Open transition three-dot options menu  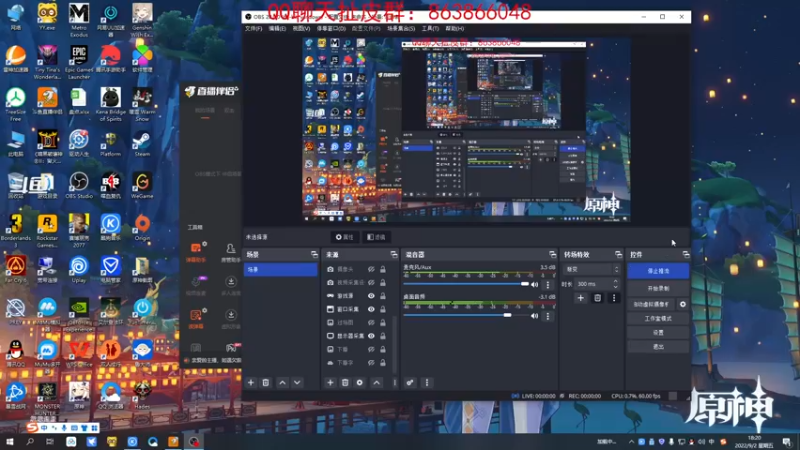pyautogui.click(x=614, y=298)
